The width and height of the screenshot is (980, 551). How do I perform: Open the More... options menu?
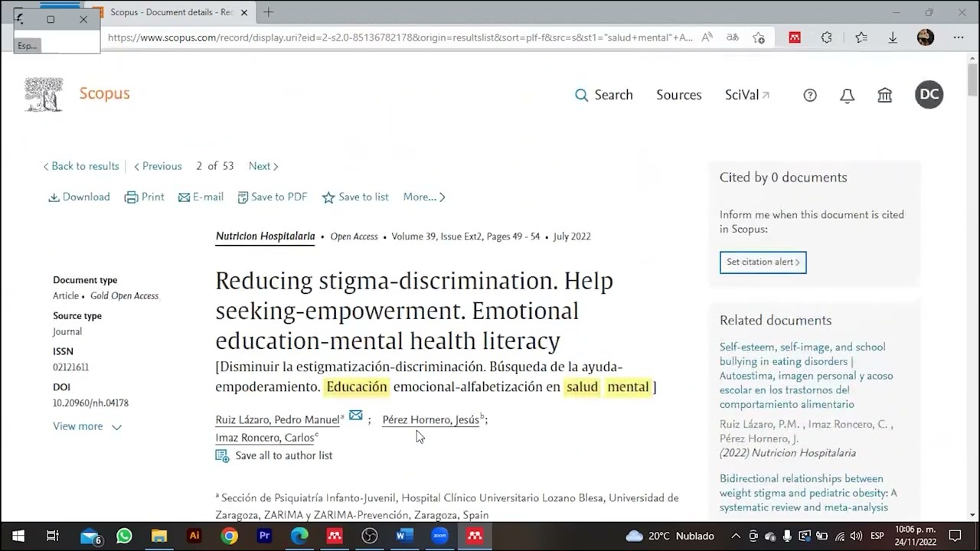point(424,197)
